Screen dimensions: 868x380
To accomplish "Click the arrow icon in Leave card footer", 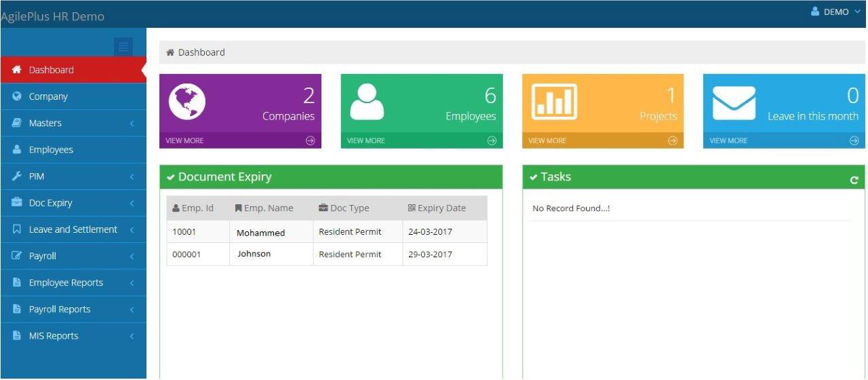I will pos(854,140).
